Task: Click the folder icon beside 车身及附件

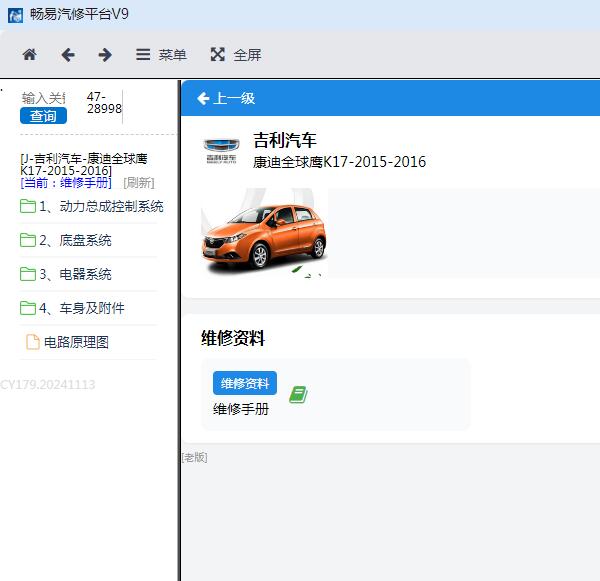Action: pyautogui.click(x=28, y=308)
